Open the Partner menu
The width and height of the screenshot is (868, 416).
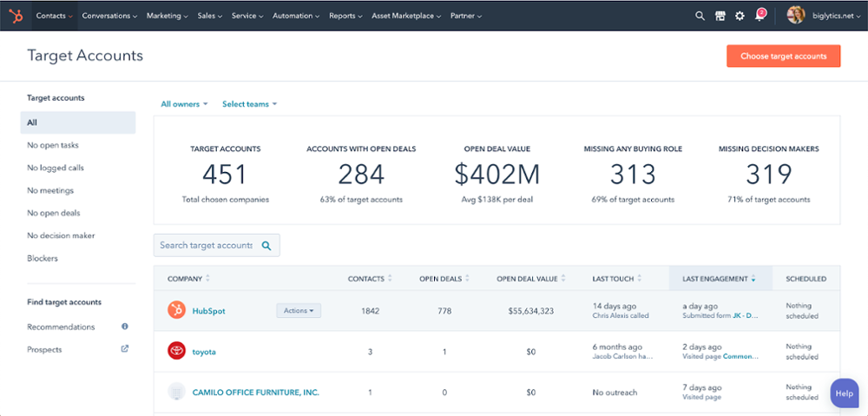click(x=466, y=16)
